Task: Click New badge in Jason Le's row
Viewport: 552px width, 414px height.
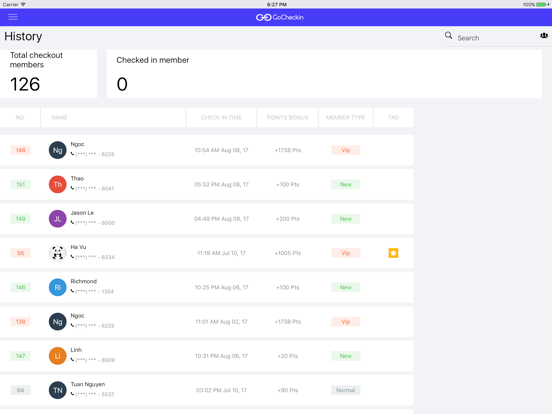Action: click(345, 219)
